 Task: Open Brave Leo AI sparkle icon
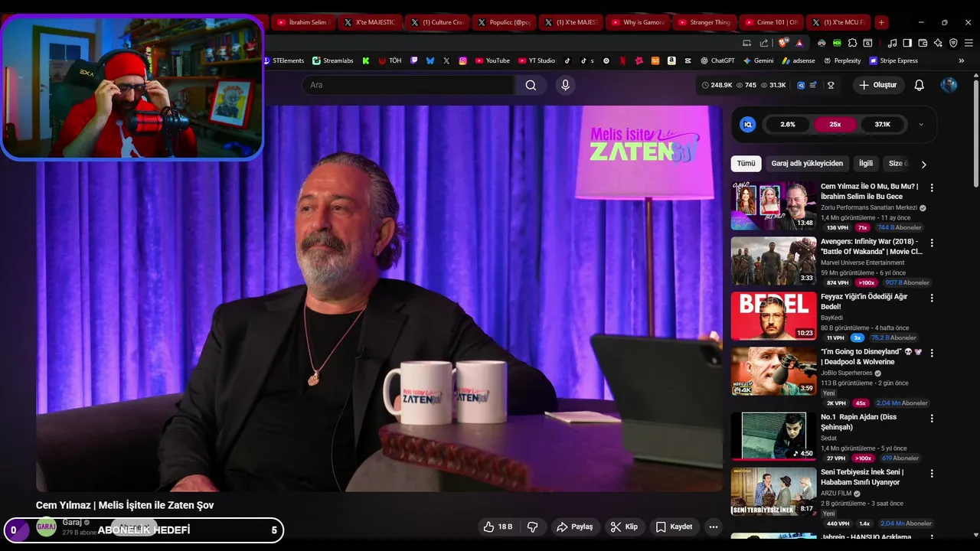point(938,43)
